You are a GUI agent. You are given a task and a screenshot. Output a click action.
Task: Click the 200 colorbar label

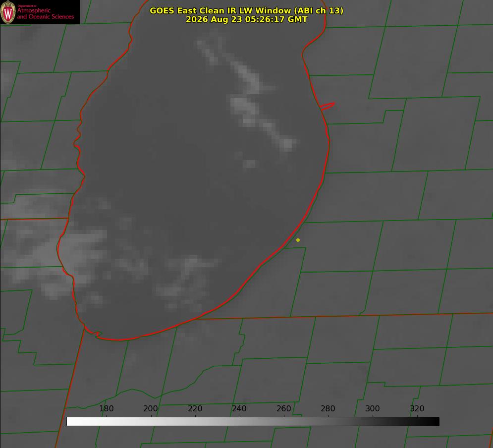pyautogui.click(x=150, y=409)
